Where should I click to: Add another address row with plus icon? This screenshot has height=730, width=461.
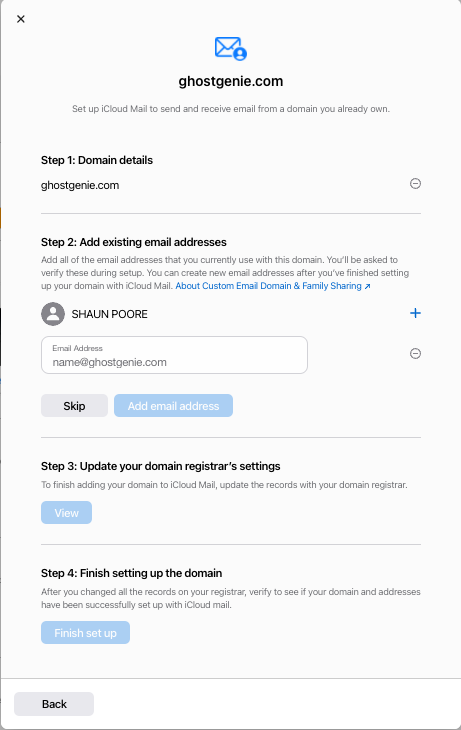coord(415,313)
